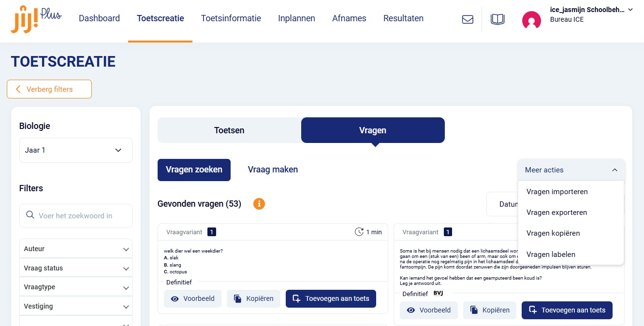Switch to the Toetsen tab
This screenshot has height=326, width=644.
pyautogui.click(x=229, y=130)
